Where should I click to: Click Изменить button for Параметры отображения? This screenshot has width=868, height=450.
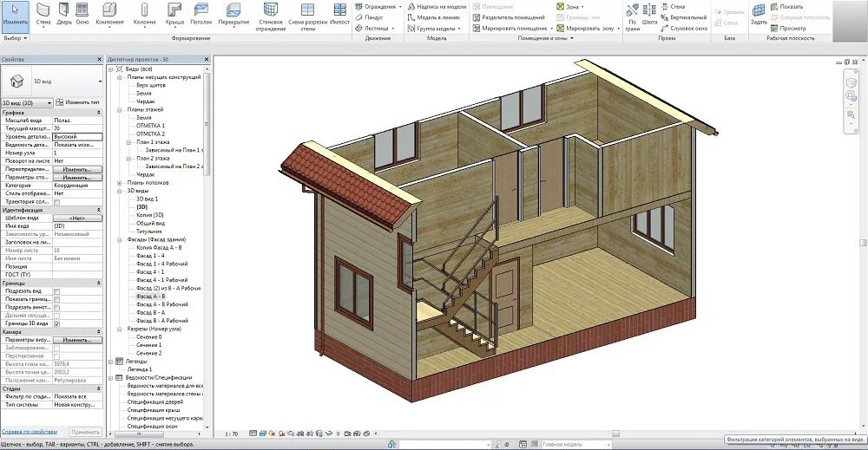click(x=77, y=178)
